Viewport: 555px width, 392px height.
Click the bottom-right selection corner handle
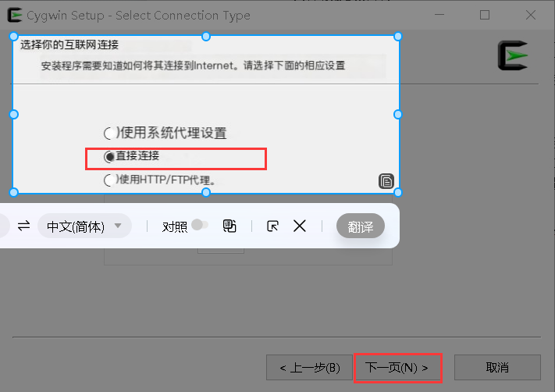coord(398,192)
